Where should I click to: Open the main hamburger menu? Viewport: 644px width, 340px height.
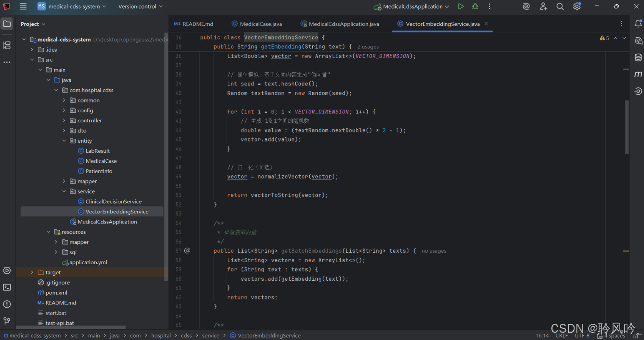point(23,6)
